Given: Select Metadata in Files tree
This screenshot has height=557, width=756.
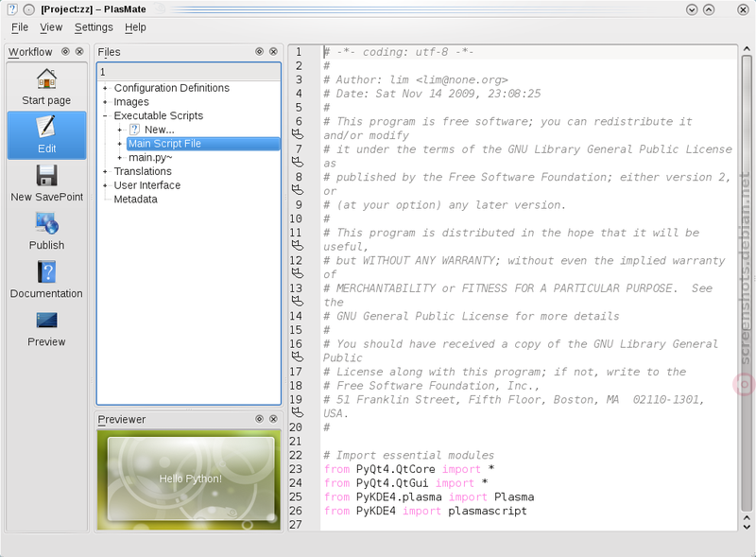Looking at the screenshot, I should [135, 200].
